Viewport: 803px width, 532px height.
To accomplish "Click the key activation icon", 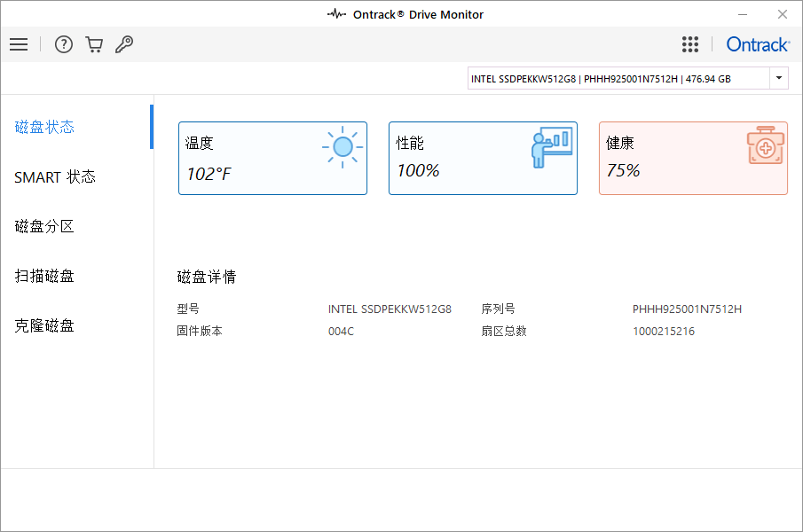I will (124, 44).
